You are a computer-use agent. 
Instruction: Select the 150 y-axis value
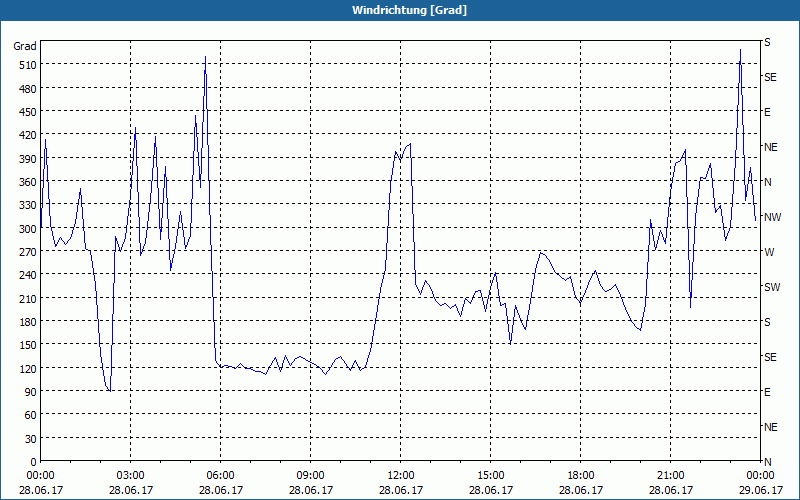tap(28, 345)
